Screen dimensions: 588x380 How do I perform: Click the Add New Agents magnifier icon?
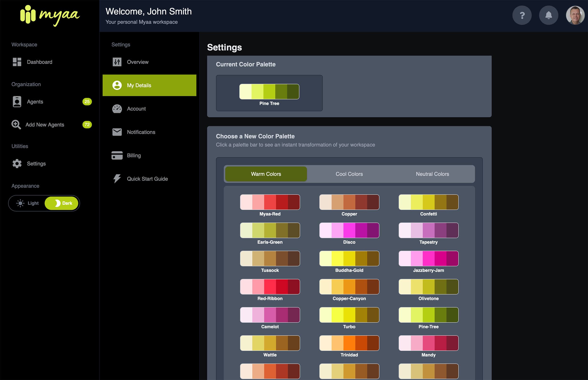[16, 125]
